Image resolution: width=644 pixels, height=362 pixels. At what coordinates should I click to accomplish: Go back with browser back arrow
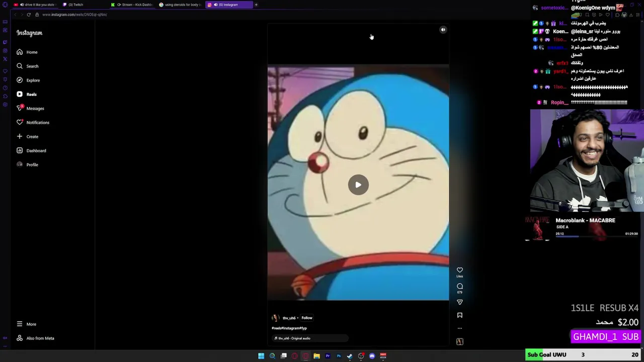pos(15,15)
